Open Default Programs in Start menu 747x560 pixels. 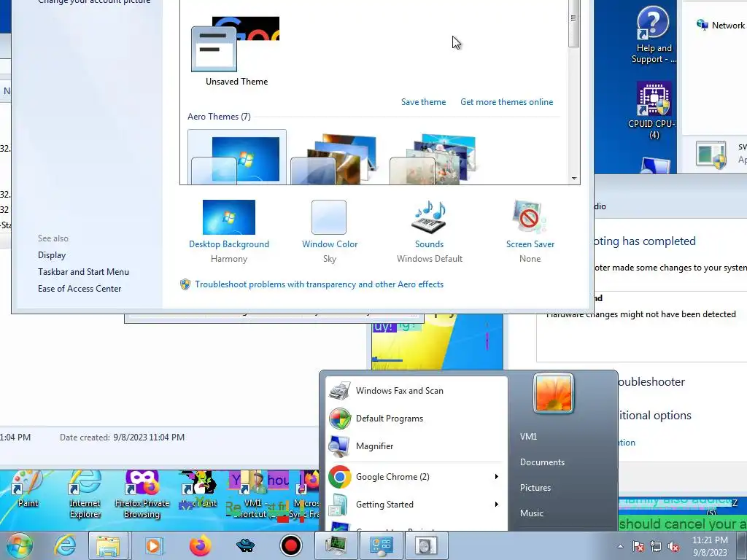(x=415, y=419)
